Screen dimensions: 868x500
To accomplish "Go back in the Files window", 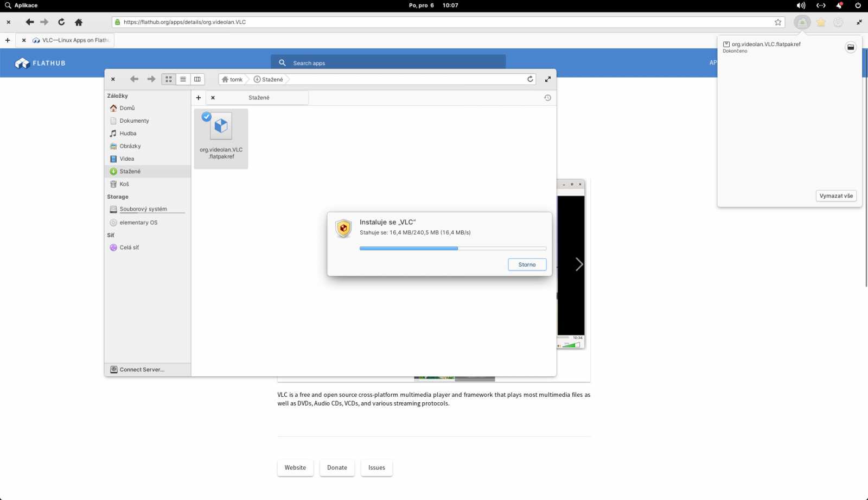I will click(x=134, y=79).
